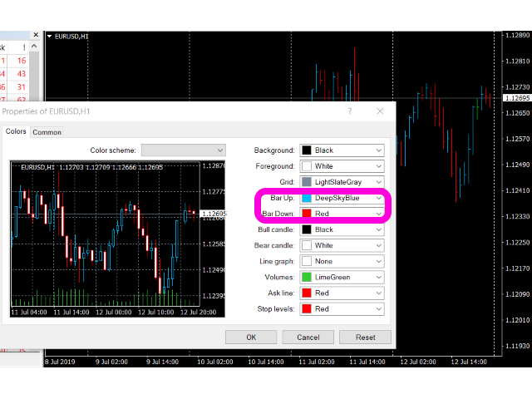Close the Properties of EURUSD,H1 dialog
Image resolution: width=532 pixels, height=399 pixels.
coord(380,111)
